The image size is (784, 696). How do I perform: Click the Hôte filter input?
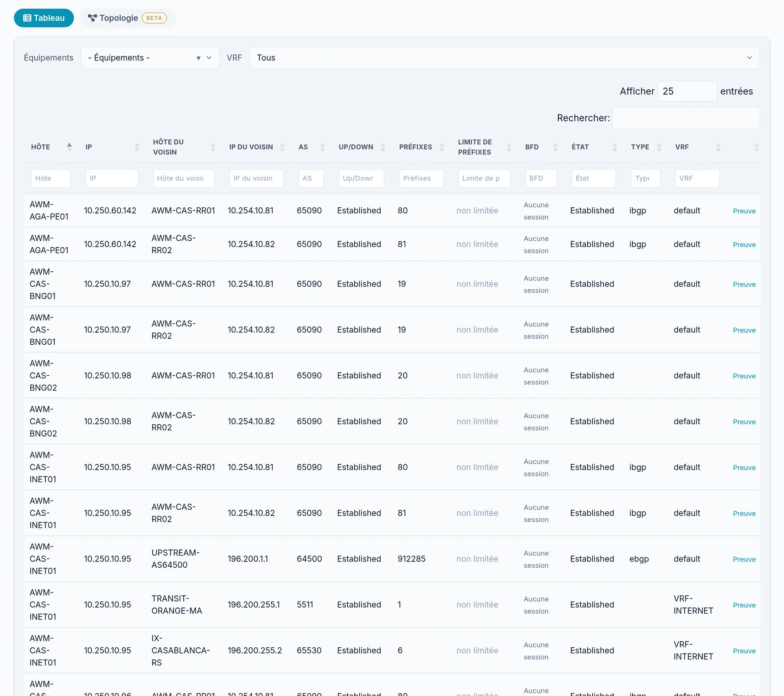click(51, 178)
